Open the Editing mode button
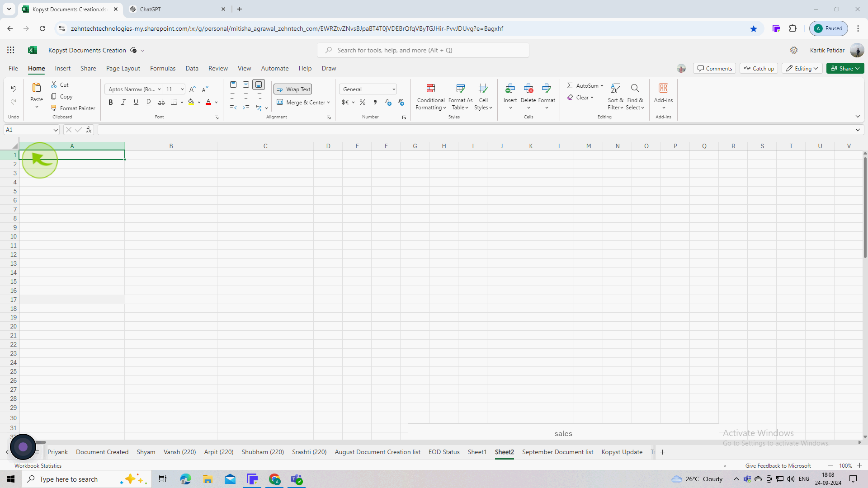 point(802,68)
